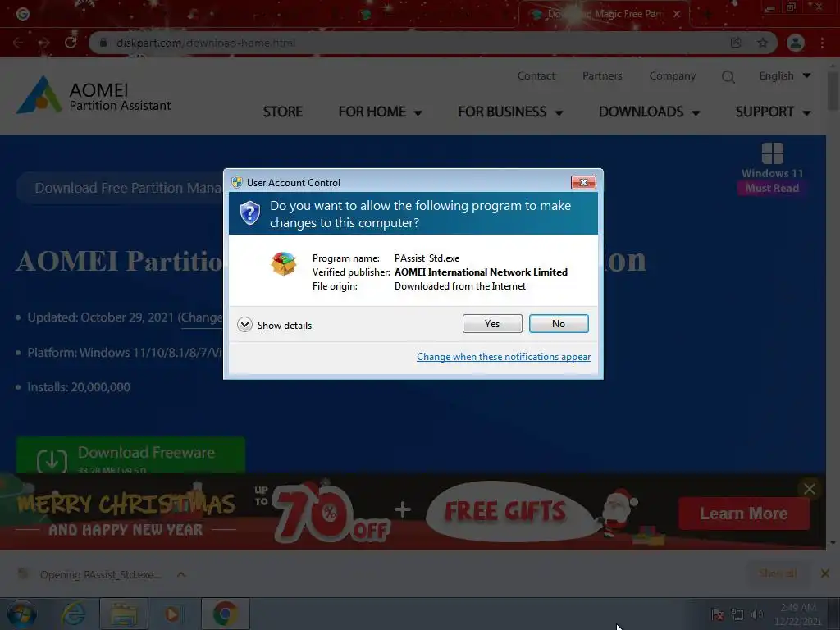The image size is (840, 630).
Task: Click Show all downloads button
Action: click(778, 573)
